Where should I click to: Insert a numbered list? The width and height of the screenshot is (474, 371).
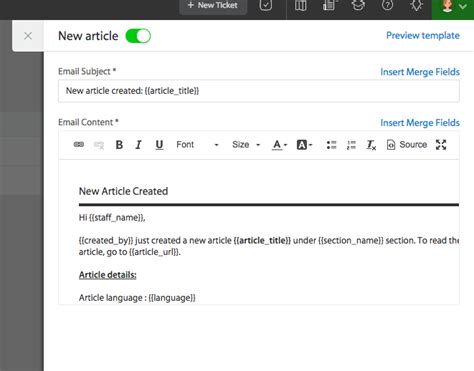point(351,145)
